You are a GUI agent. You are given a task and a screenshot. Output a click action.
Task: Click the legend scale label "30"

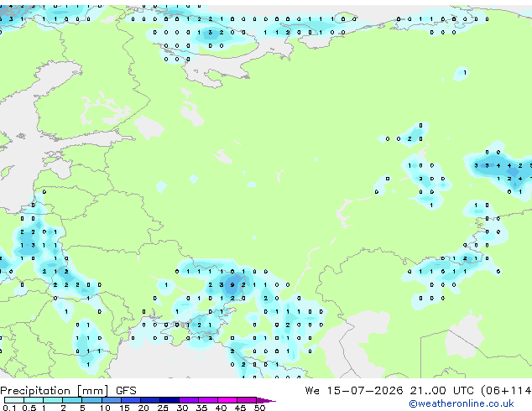tap(182, 408)
